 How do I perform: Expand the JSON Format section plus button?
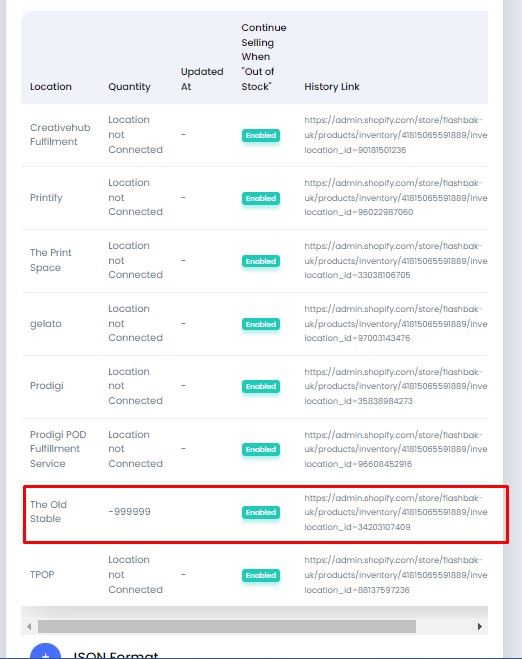click(x=45, y=653)
